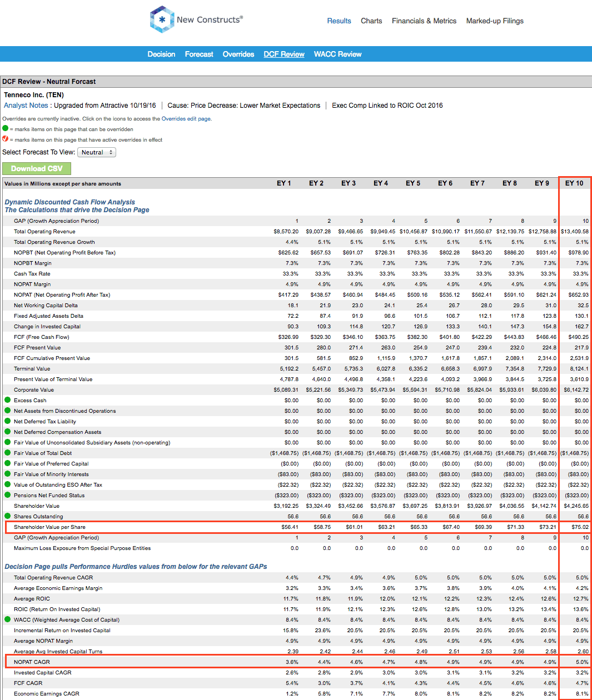
Task: Switch to the Forecast tab
Action: [x=199, y=54]
